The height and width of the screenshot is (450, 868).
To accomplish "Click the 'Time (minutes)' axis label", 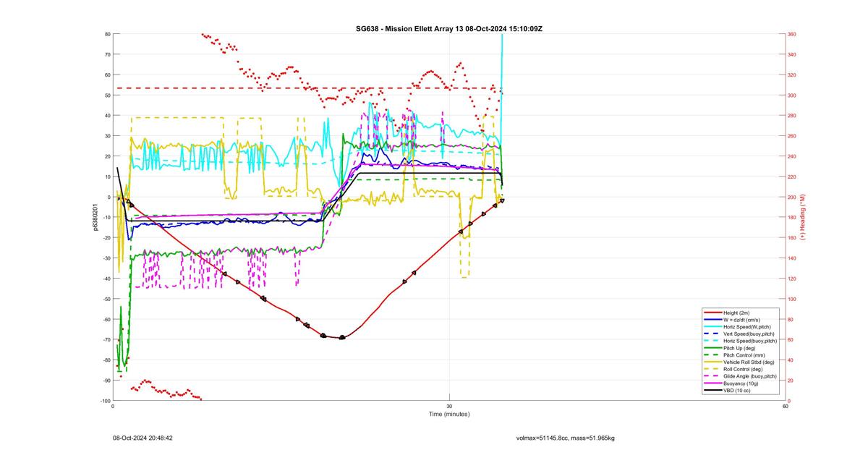I will pos(449,415).
